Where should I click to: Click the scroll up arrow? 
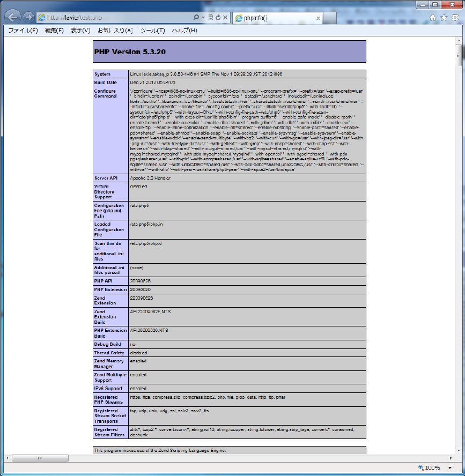click(x=459, y=40)
